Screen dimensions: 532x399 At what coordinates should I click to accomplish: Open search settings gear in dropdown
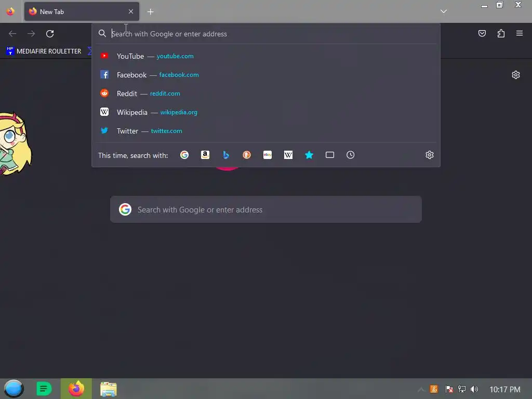(430, 155)
